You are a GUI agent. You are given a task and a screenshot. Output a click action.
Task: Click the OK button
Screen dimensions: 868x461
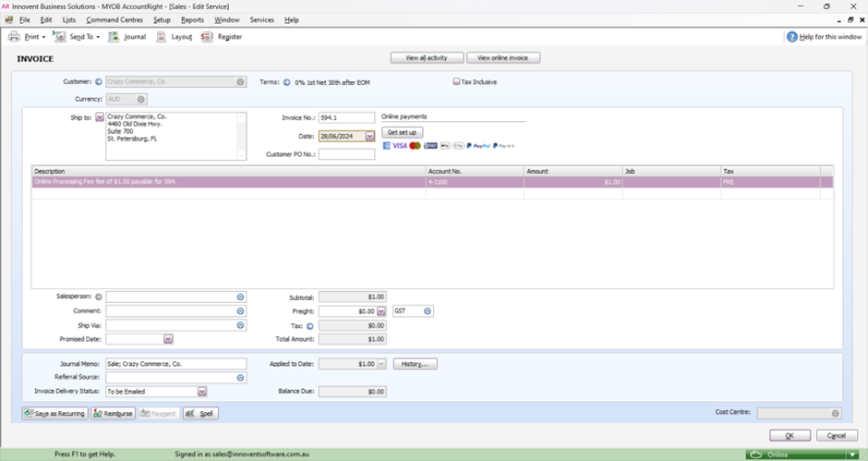790,435
